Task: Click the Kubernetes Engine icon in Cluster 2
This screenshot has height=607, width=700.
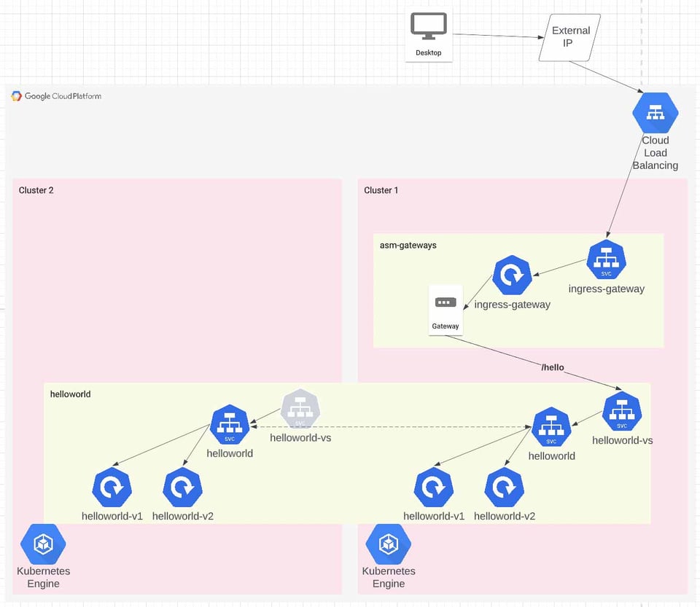Action: (43, 544)
